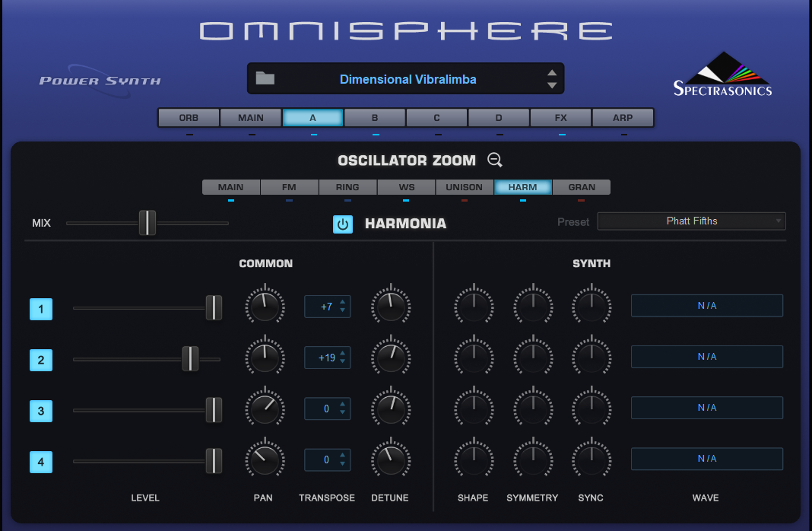This screenshot has width=812, height=531.
Task: Decrease oscillator 4 transpose with down arrow
Action: (342, 463)
